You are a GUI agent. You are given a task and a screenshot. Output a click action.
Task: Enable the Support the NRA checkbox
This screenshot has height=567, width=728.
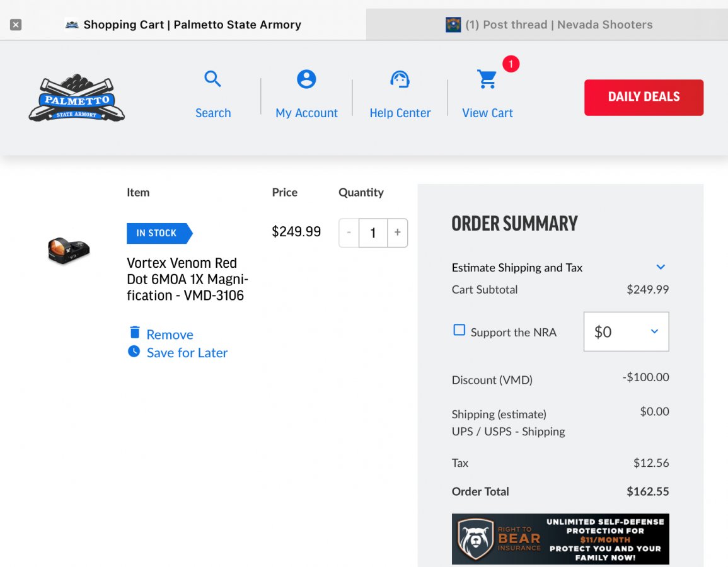(459, 330)
